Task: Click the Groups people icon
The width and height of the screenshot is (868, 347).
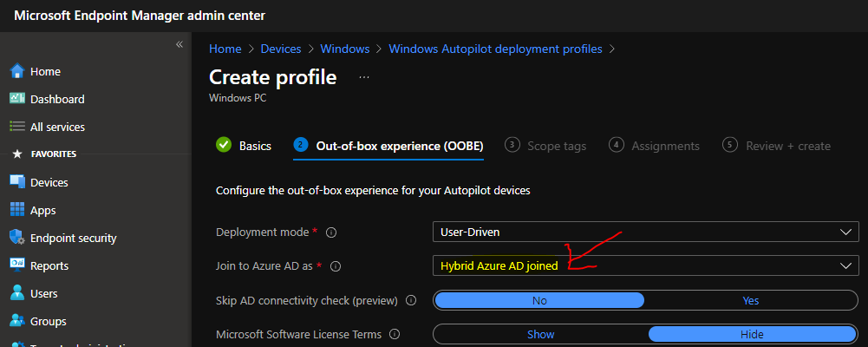Action: [17, 321]
